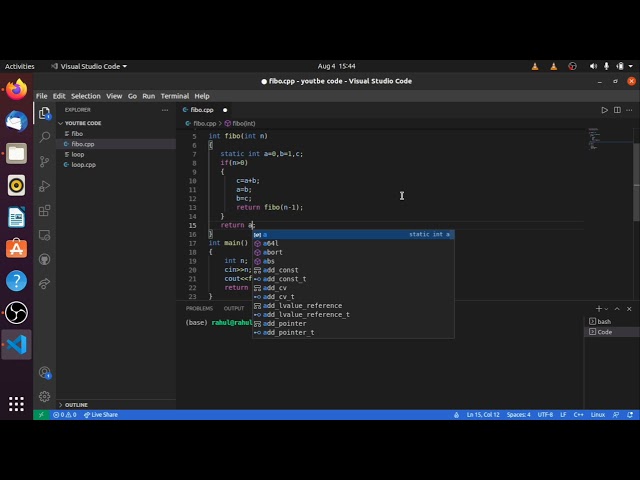Viewport: 640px width, 480px height.
Task: Click the Run Code play button
Action: [x=604, y=110]
